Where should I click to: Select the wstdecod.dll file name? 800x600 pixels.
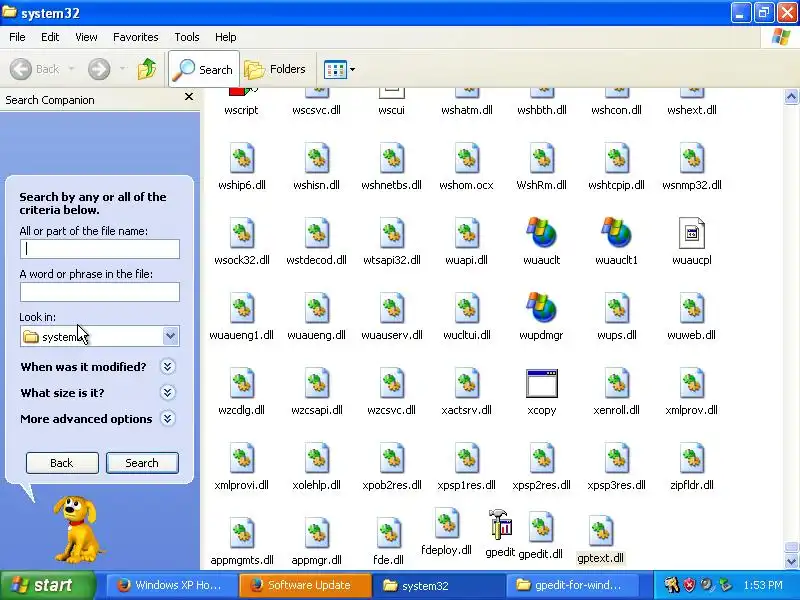pyautogui.click(x=316, y=260)
